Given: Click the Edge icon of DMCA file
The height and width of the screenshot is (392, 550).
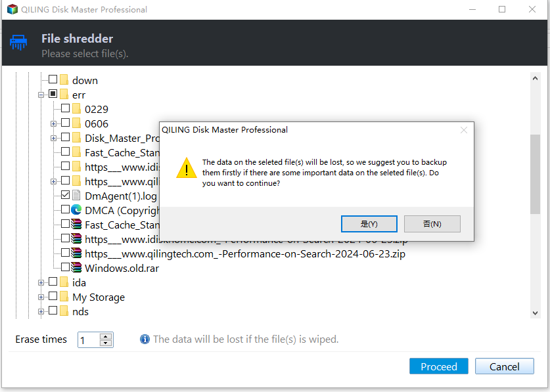Looking at the screenshot, I should (76, 210).
